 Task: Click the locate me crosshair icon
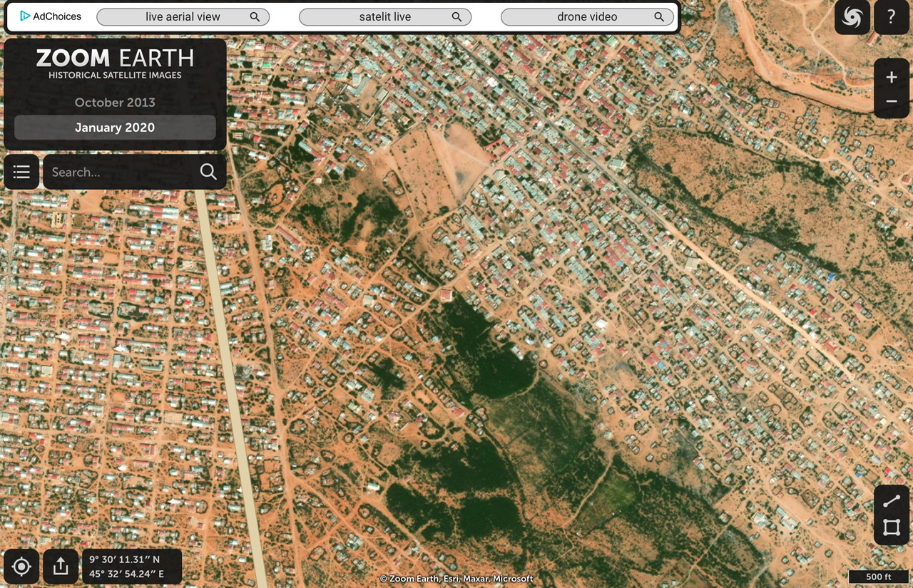(21, 567)
